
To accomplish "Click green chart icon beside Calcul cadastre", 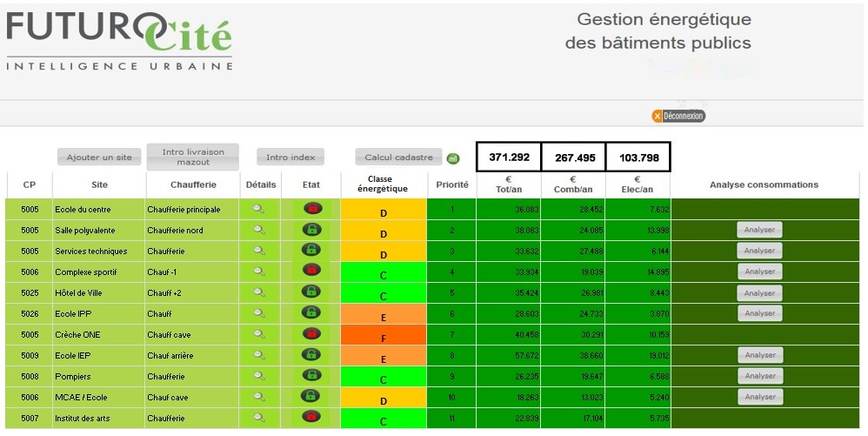I will [x=453, y=159].
